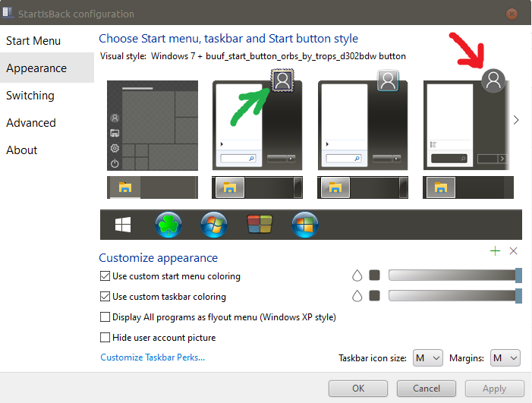This screenshot has height=403, width=532.
Task: Open the Appearance section
Action: coord(47,68)
